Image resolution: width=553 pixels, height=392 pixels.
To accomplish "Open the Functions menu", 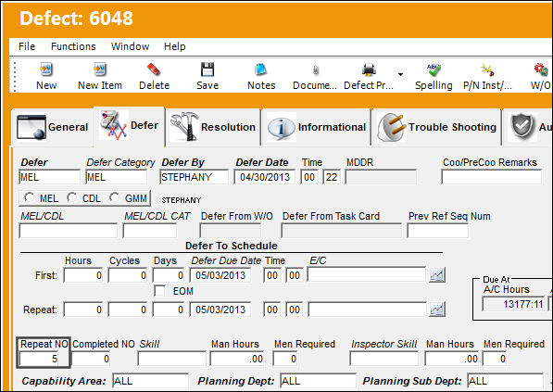I will (x=73, y=46).
